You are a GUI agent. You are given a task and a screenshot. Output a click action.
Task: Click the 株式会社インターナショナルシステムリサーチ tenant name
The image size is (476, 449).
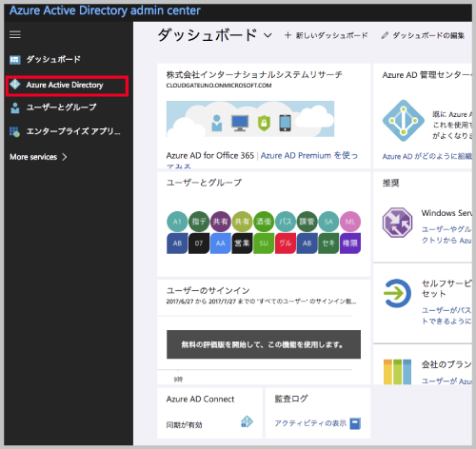254,75
